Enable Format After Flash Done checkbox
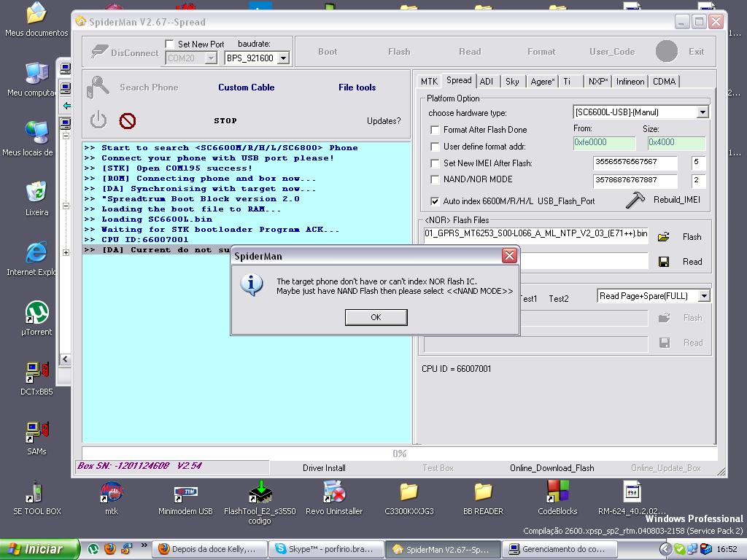This screenshot has width=747, height=560. click(x=436, y=130)
